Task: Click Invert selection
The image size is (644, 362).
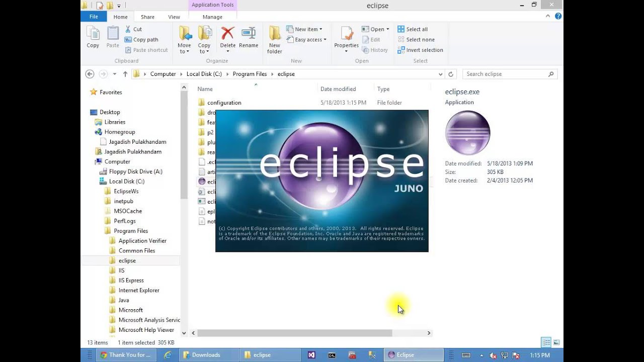Action: tap(420, 50)
